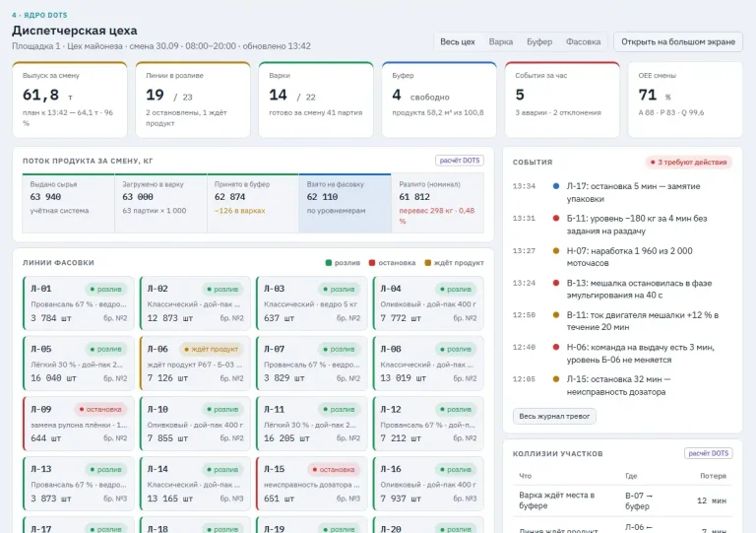Open the 'Линии в розливе' KPI card
Screen dimensions: 756x533
click(193, 100)
